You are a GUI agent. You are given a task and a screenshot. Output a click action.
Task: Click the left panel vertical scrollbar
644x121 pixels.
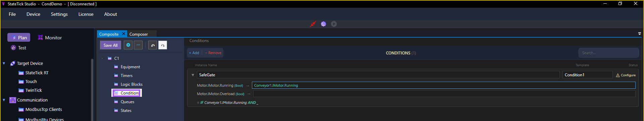click(92, 89)
